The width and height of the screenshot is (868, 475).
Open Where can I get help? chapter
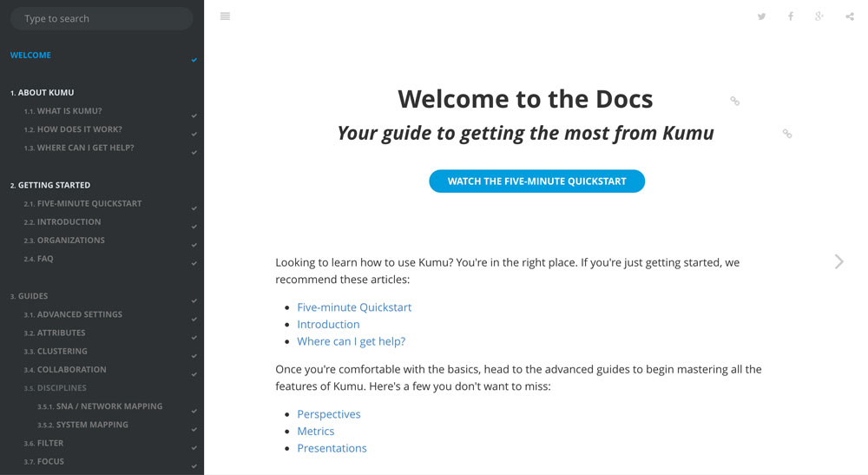79,148
